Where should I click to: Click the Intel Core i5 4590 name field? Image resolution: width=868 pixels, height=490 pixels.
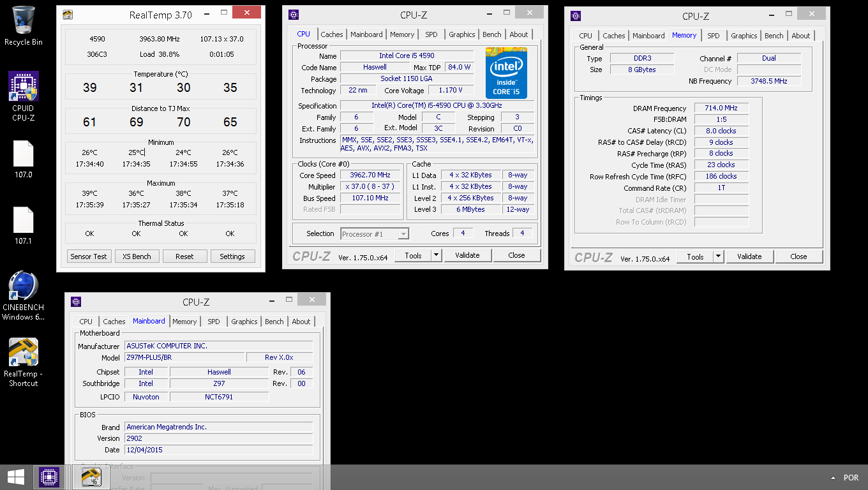tap(407, 56)
